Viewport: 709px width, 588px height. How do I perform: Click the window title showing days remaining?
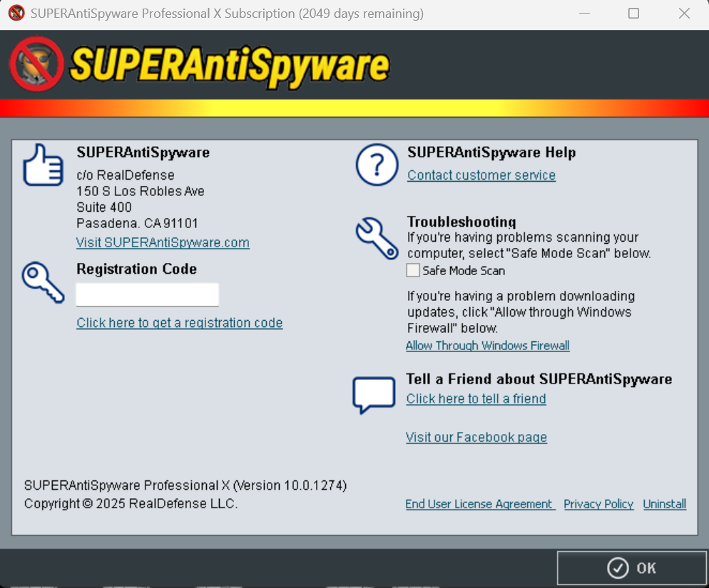[x=227, y=14]
